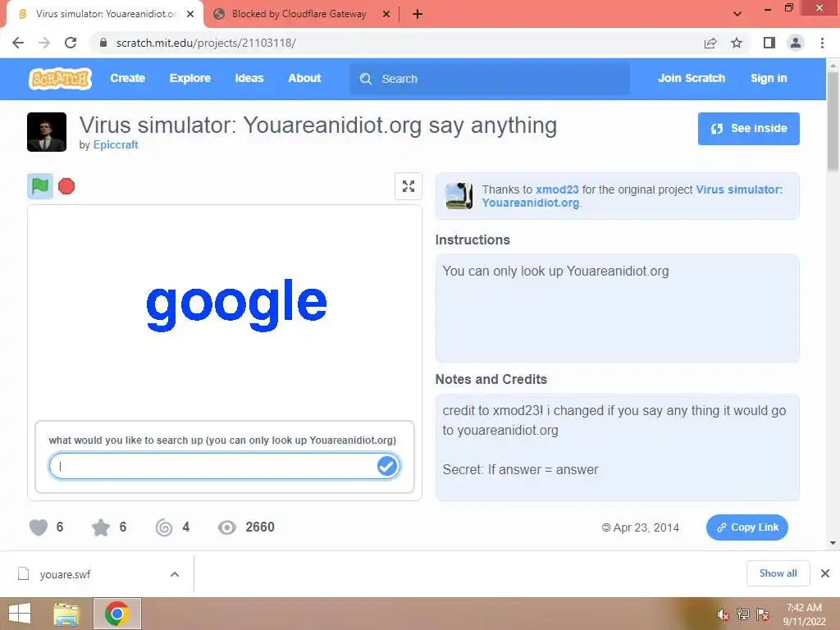Open a new browser tab
The image size is (840, 630).
point(418,14)
